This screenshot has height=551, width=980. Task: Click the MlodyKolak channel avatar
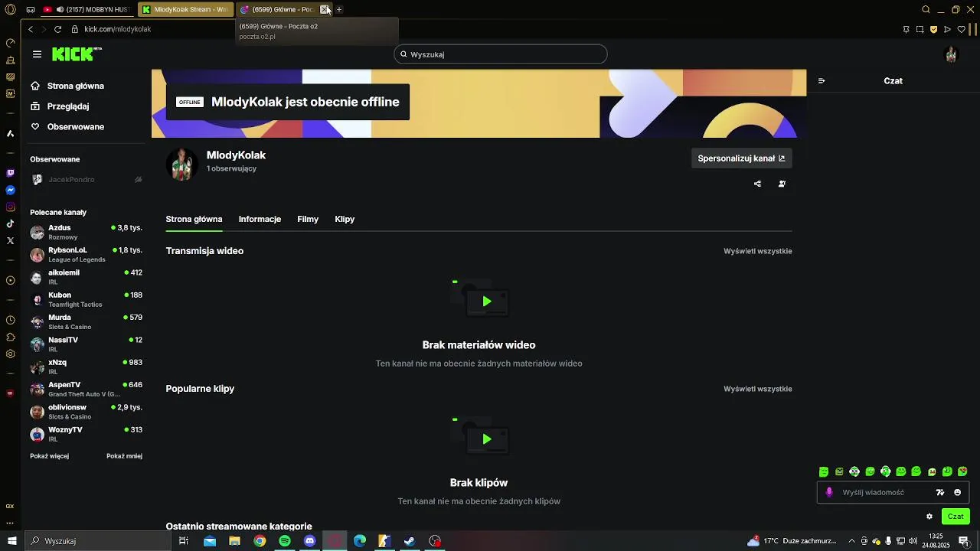(x=182, y=165)
